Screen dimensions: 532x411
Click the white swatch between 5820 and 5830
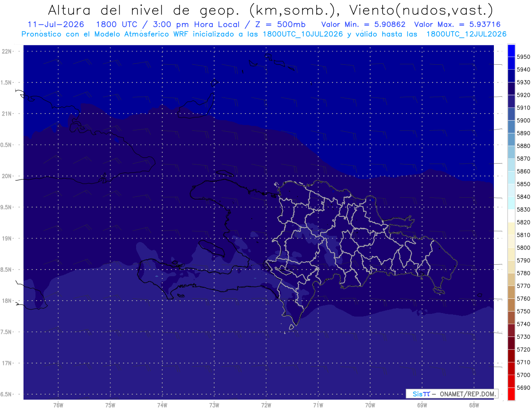click(511, 215)
